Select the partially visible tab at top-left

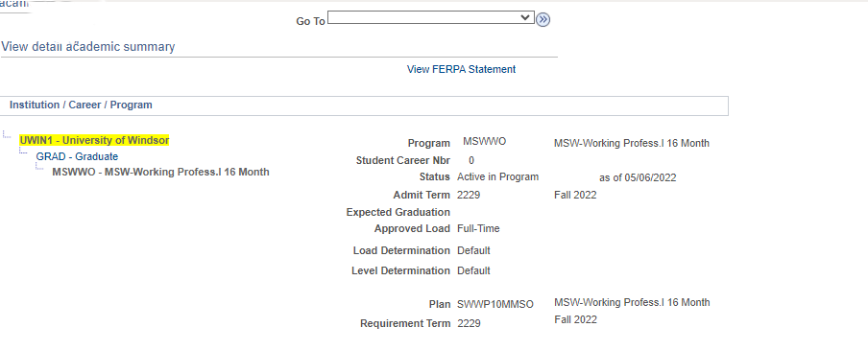14,5
